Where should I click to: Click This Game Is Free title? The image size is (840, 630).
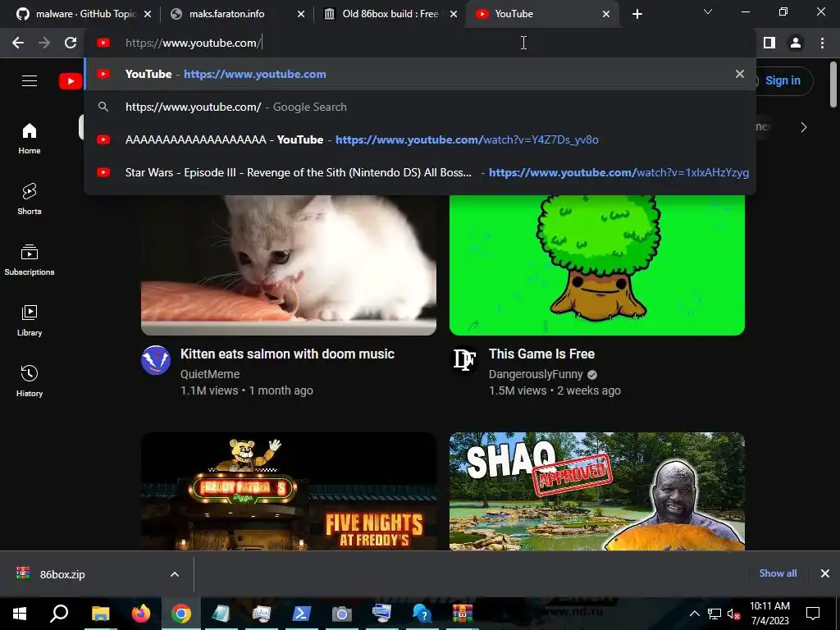click(541, 354)
